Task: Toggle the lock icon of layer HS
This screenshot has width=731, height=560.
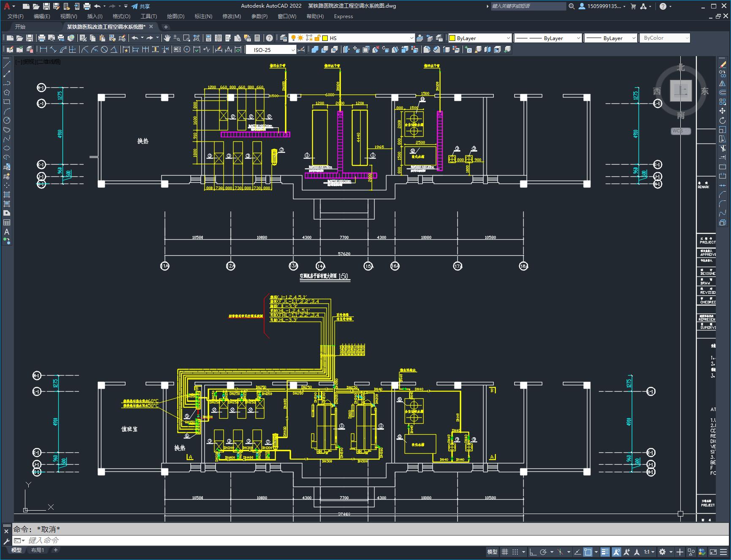Action: click(318, 38)
